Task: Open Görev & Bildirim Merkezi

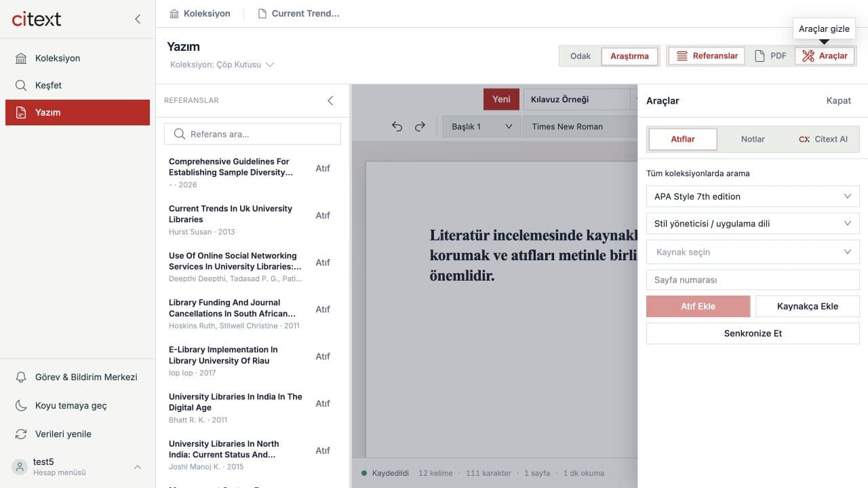Action: pos(77,377)
